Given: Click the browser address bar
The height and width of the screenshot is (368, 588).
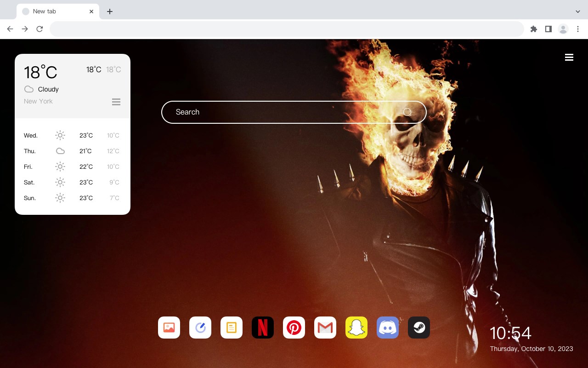Looking at the screenshot, I should (287, 29).
